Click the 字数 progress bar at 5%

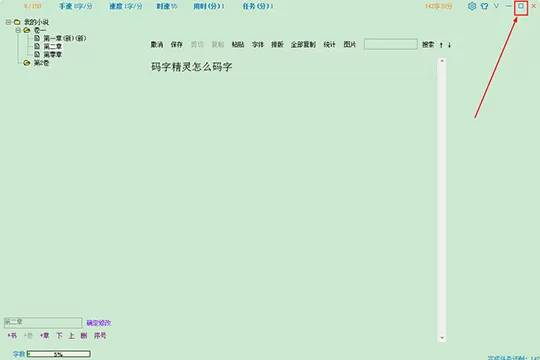click(x=59, y=354)
